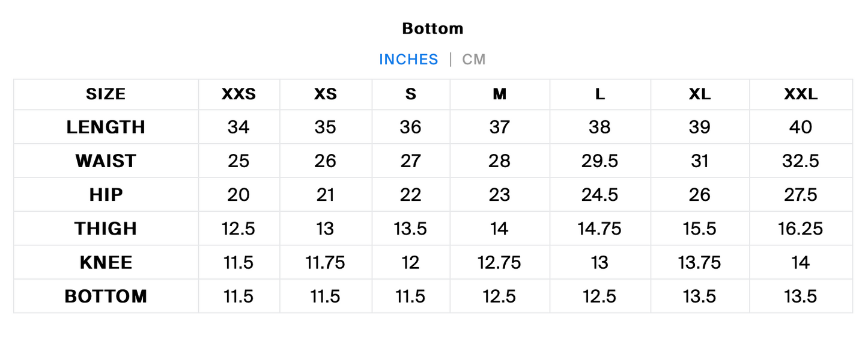Click the Bottom heading title
868x344 pixels.
(x=432, y=28)
